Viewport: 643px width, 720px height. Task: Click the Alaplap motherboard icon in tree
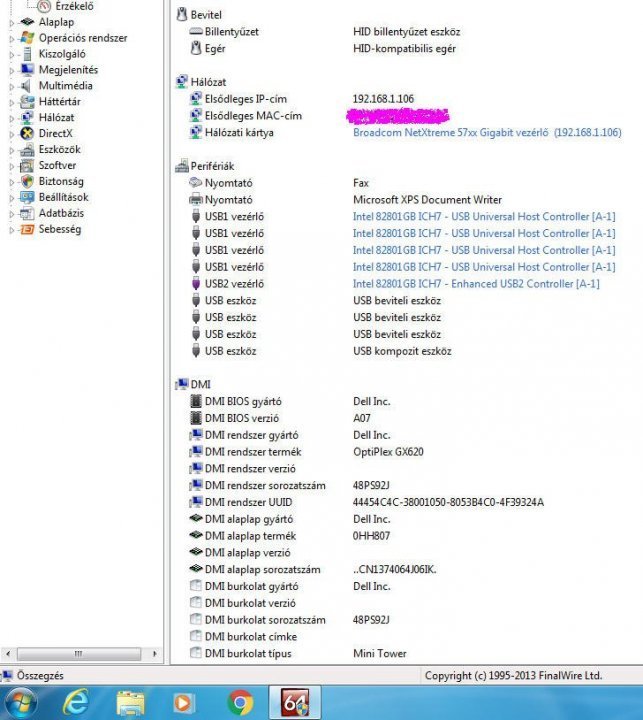[x=28, y=22]
